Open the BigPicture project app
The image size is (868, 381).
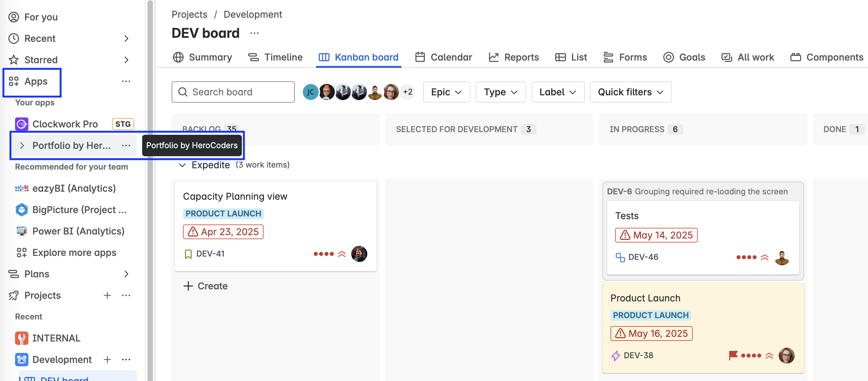coord(80,209)
